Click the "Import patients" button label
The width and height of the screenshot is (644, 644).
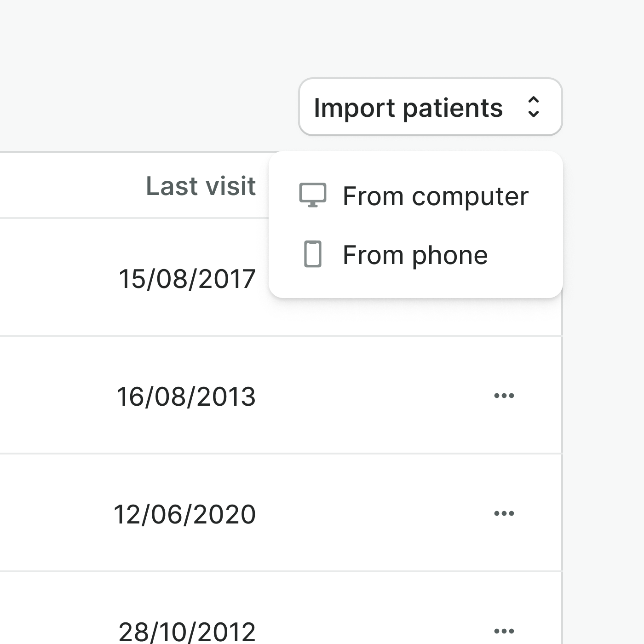pos(408,108)
